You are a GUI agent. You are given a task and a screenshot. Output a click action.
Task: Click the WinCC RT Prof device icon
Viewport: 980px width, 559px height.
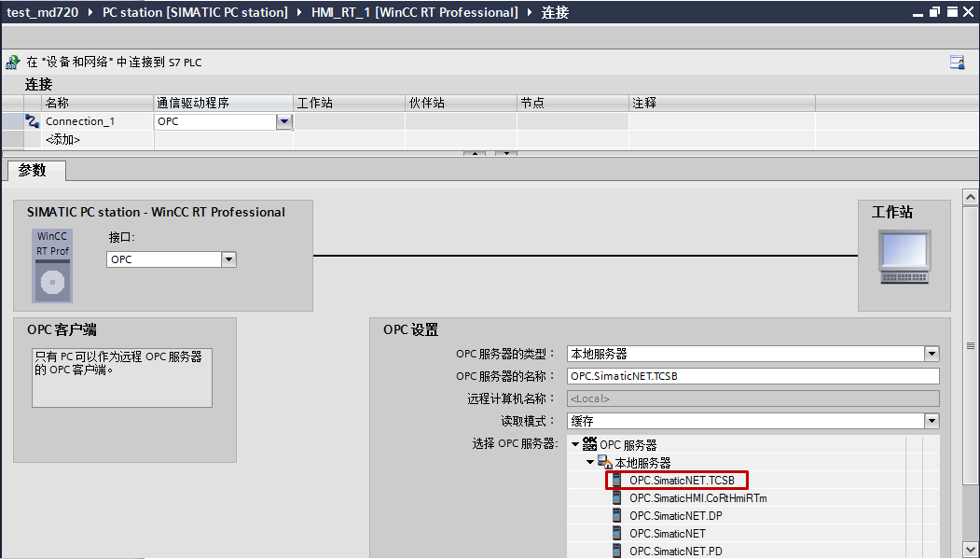pyautogui.click(x=52, y=266)
